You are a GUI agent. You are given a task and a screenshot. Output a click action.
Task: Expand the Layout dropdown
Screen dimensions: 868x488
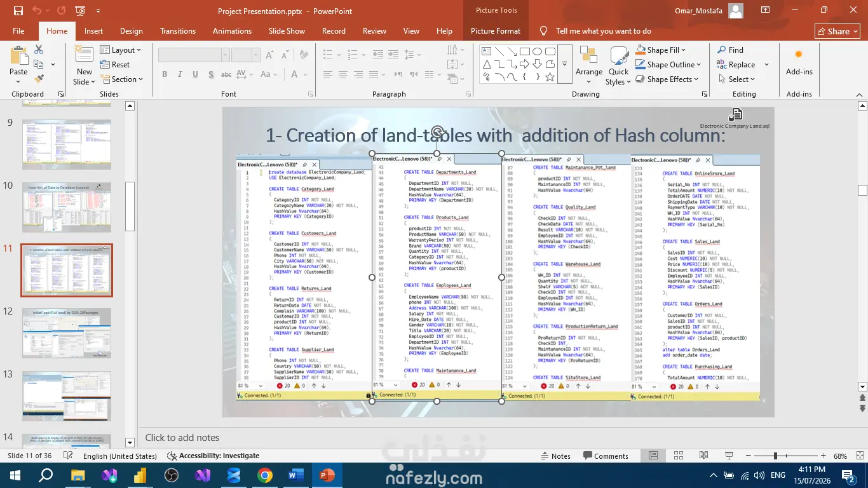coord(121,50)
